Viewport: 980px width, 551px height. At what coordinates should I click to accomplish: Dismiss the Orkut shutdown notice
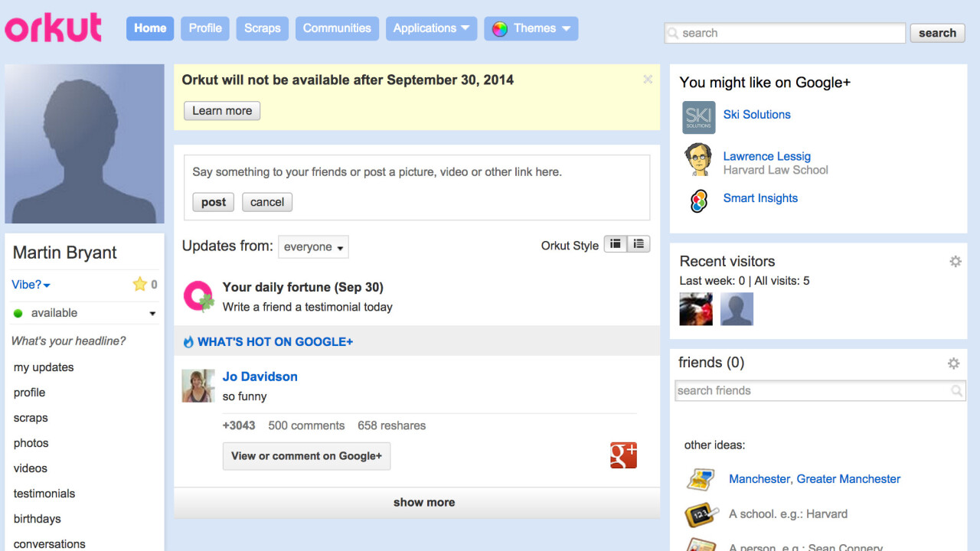pos(648,80)
